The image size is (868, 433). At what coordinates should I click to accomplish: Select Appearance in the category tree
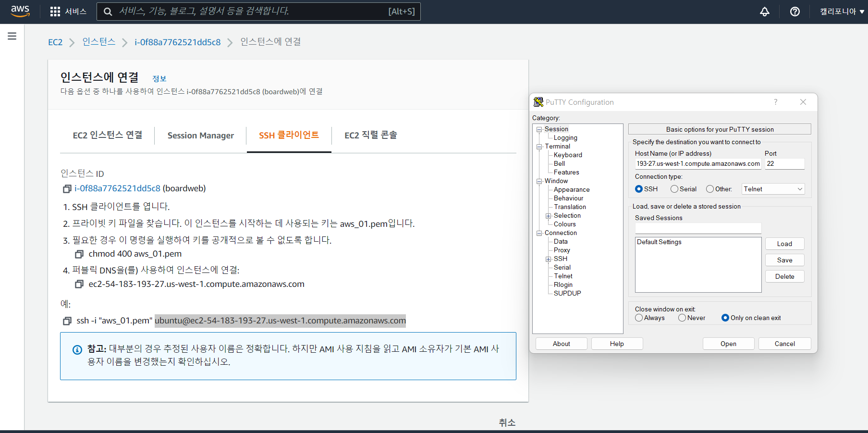(572, 190)
